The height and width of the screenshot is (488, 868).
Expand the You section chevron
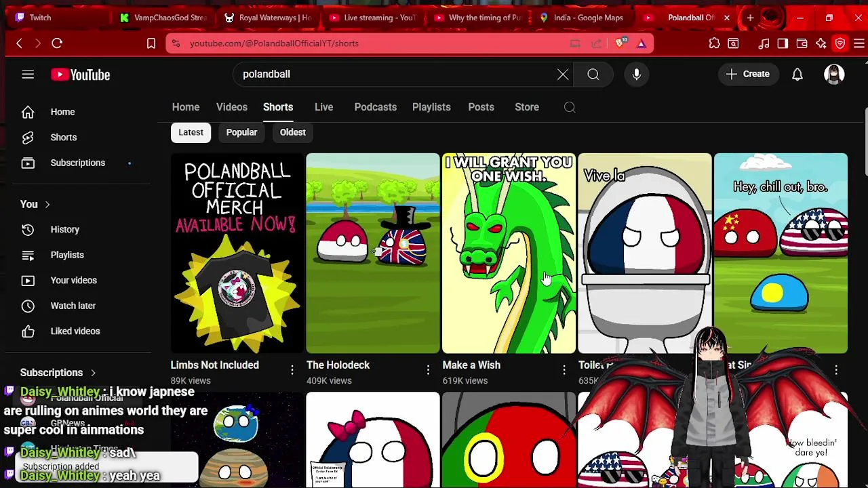(x=47, y=204)
